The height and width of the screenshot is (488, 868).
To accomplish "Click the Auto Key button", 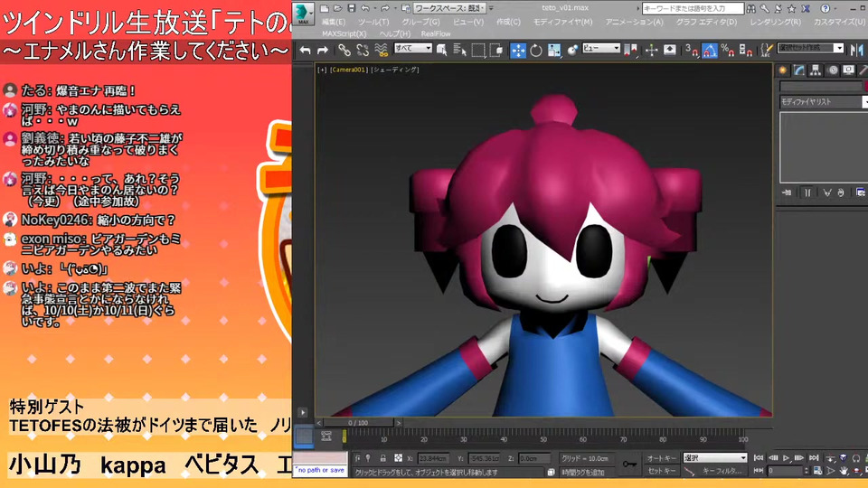I will 662,458.
